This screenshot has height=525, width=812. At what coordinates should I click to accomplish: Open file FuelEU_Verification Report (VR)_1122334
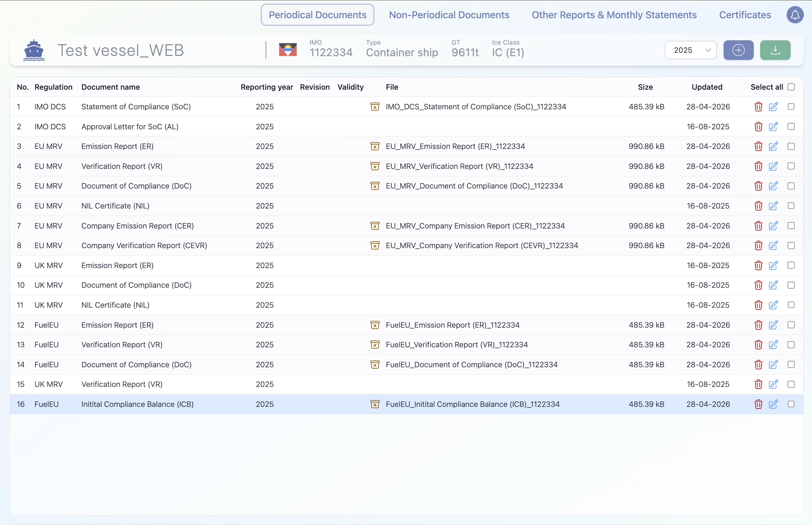[x=457, y=345]
